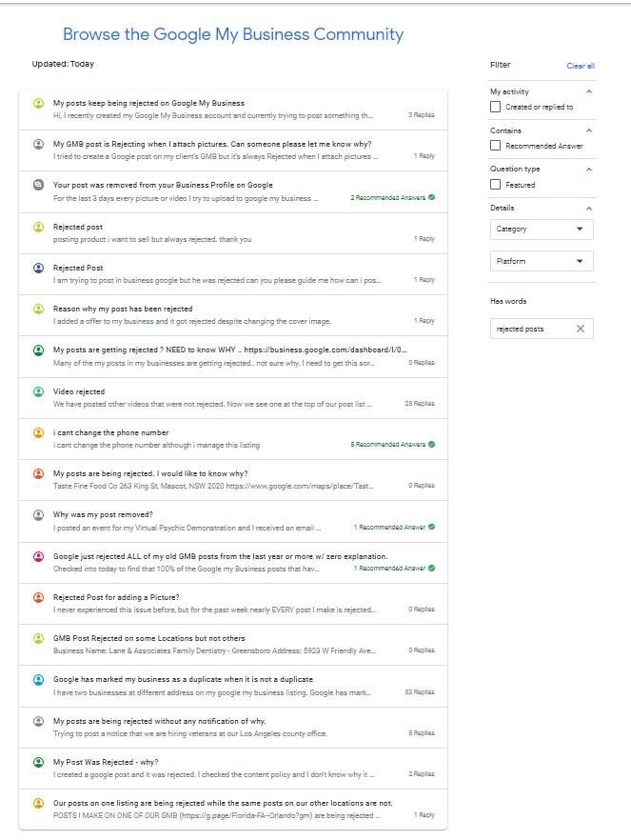
Task: Click avatar icon beside 'Video rejected' thread
Action: pyautogui.click(x=38, y=392)
